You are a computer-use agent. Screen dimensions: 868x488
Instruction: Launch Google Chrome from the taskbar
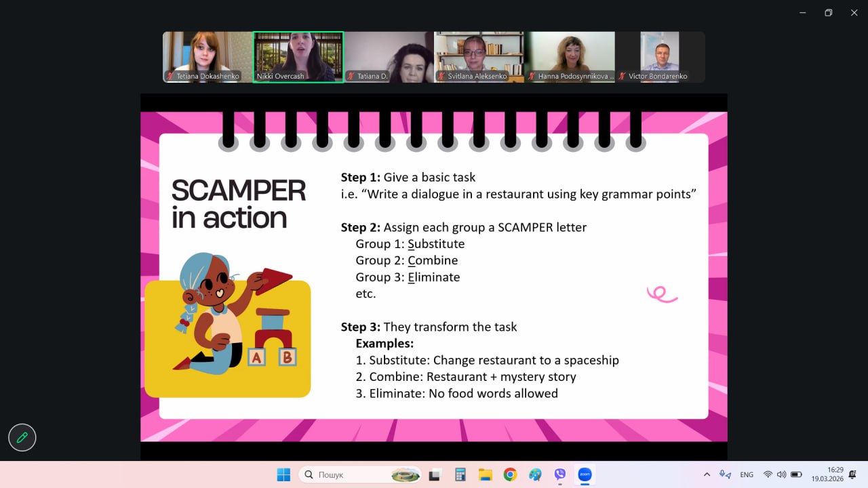point(510,474)
